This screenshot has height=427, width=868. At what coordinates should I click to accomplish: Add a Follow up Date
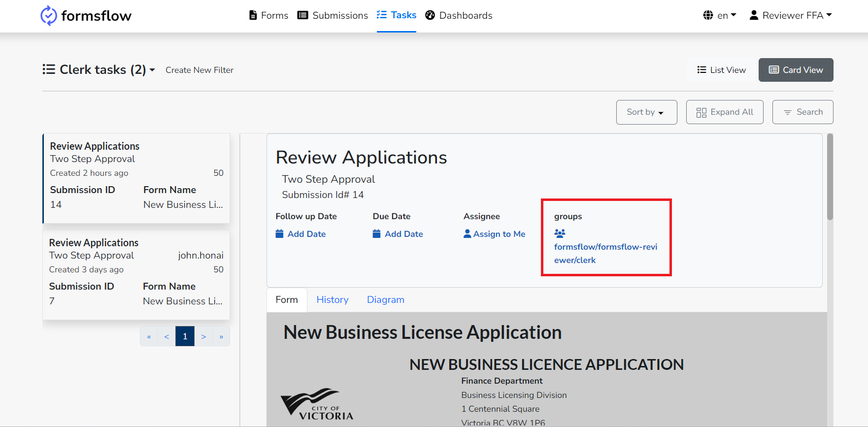point(300,234)
